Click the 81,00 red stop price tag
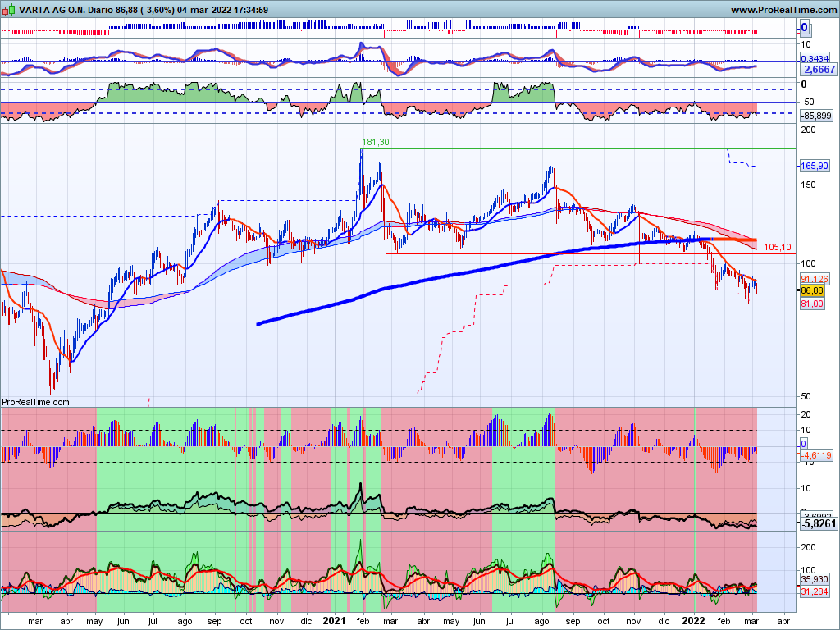The width and height of the screenshot is (840, 630). click(811, 304)
